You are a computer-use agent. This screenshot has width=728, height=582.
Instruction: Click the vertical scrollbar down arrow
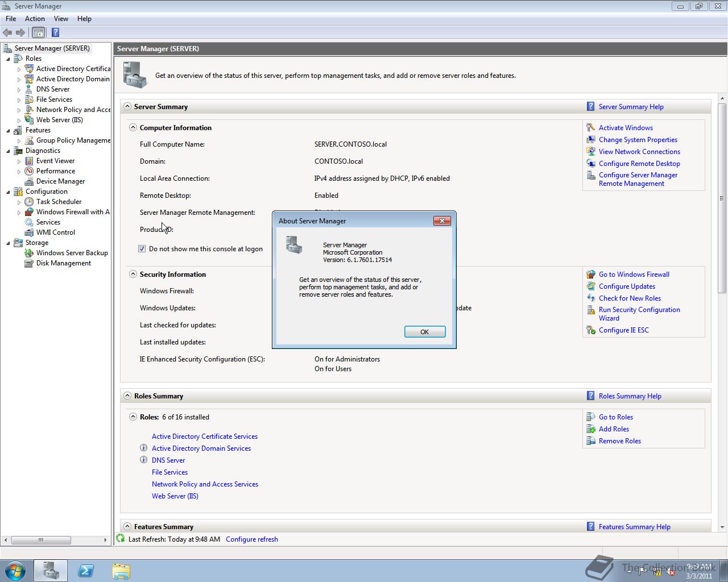click(x=722, y=527)
